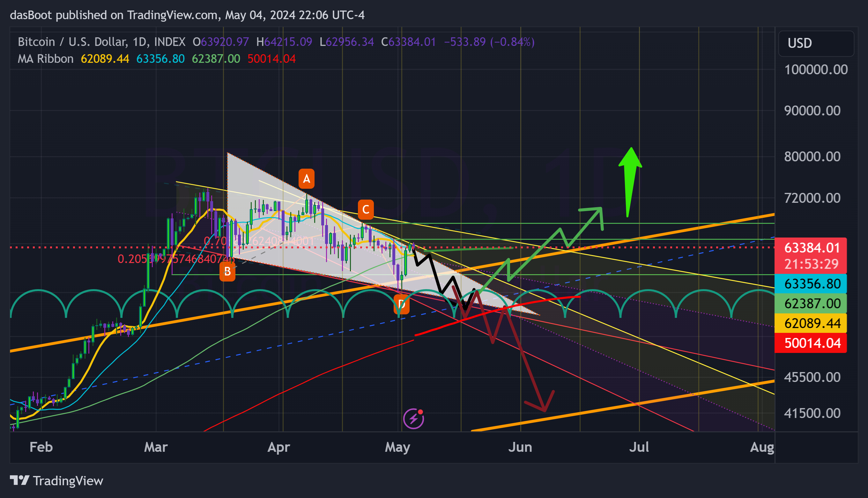Viewport: 868px width, 498px height.
Task: Click the countdown timer 21:53:29
Action: pos(811,264)
